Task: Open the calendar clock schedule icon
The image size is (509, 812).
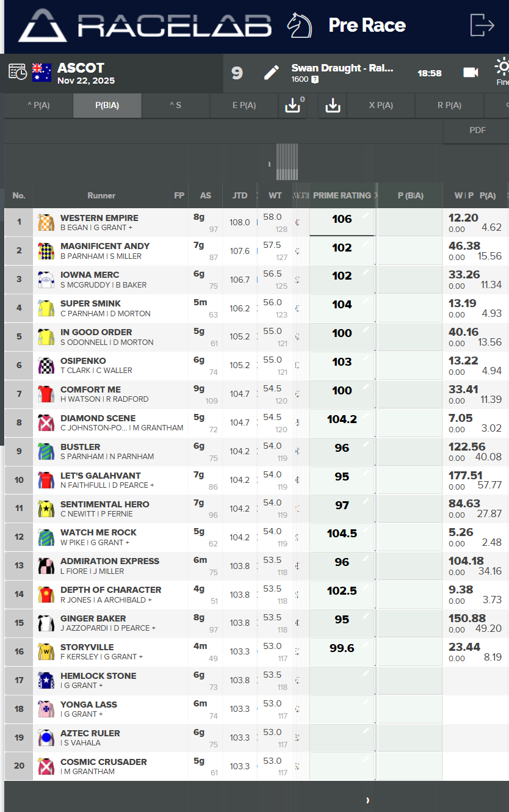Action: [18, 71]
